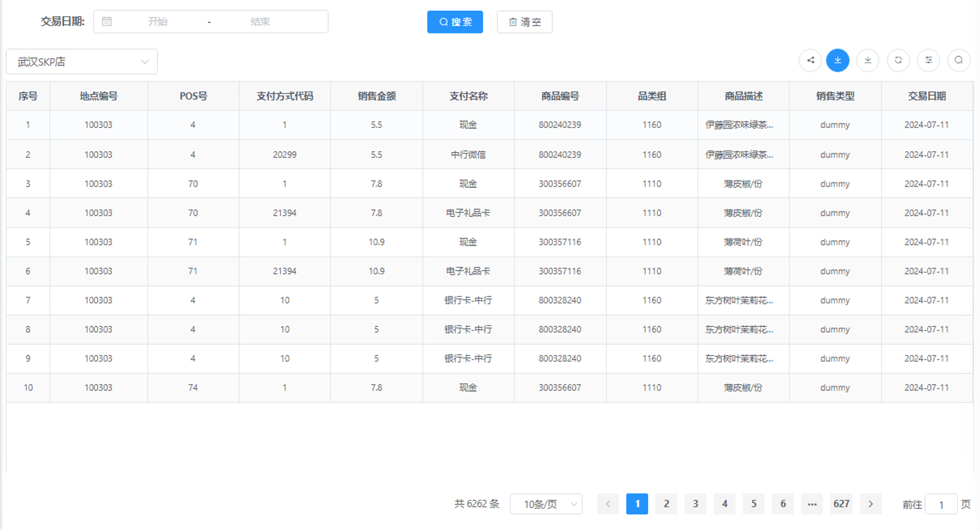This screenshot has width=980, height=530.
Task: Open the 10条/页 page size dropdown
Action: (545, 504)
